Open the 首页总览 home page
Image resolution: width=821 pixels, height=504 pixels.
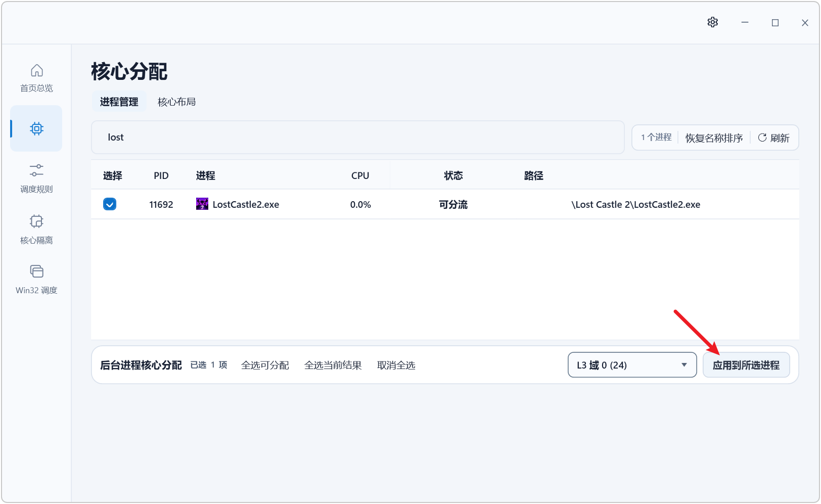[x=36, y=78]
